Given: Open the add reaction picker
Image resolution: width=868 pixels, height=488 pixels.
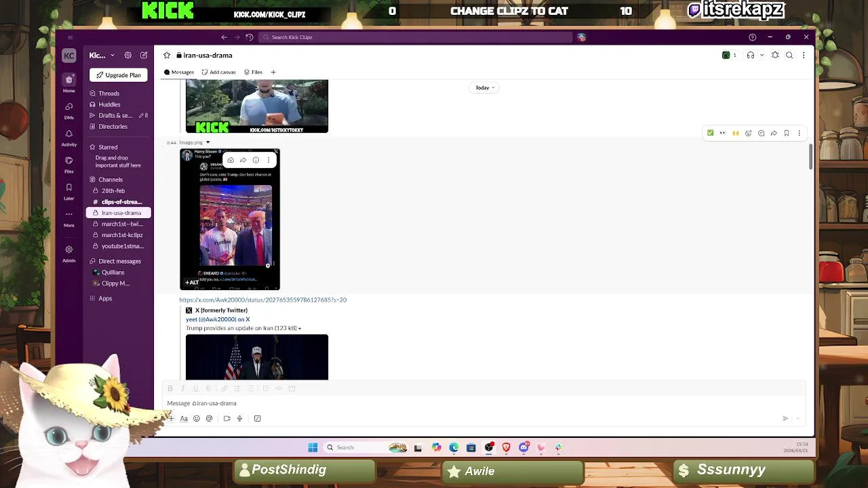Looking at the screenshot, I should point(748,133).
